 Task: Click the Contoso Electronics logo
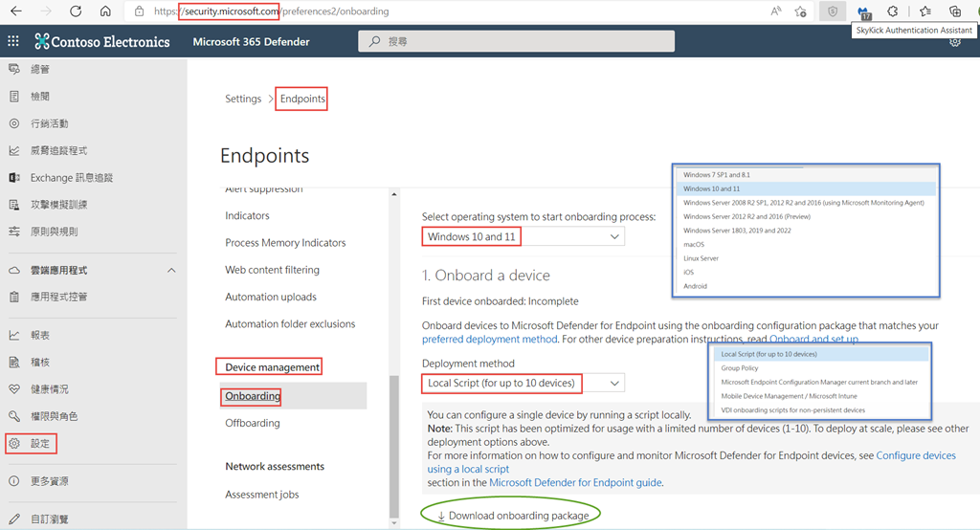[x=102, y=41]
